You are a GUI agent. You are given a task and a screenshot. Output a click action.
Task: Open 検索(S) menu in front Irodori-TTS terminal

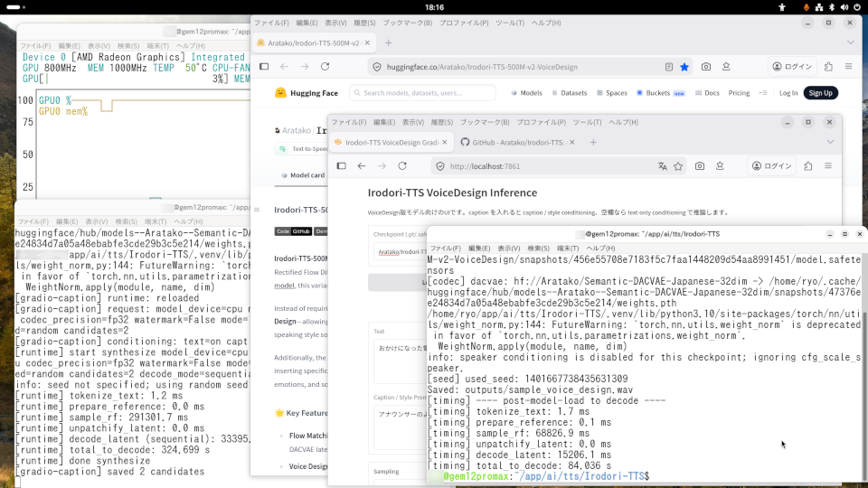(x=538, y=249)
